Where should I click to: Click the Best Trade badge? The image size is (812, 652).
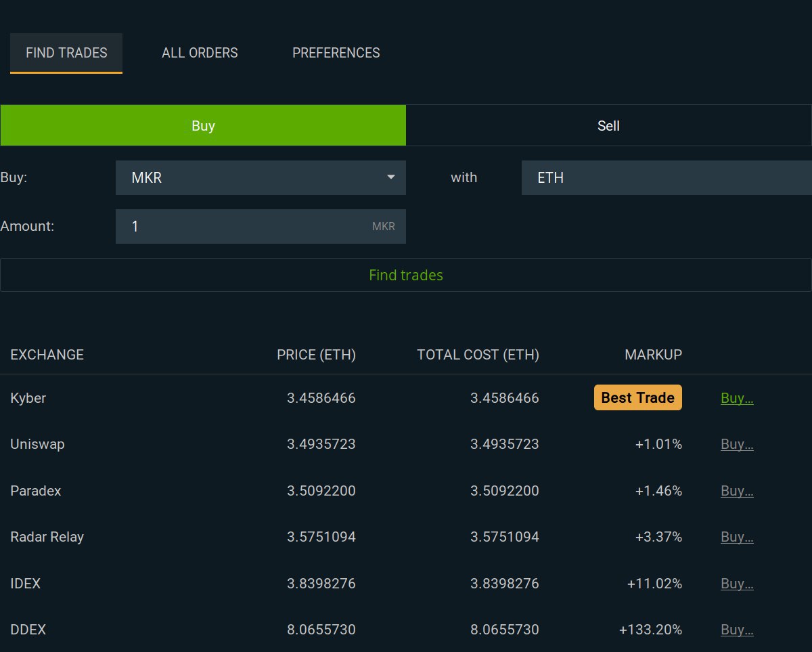pos(637,398)
